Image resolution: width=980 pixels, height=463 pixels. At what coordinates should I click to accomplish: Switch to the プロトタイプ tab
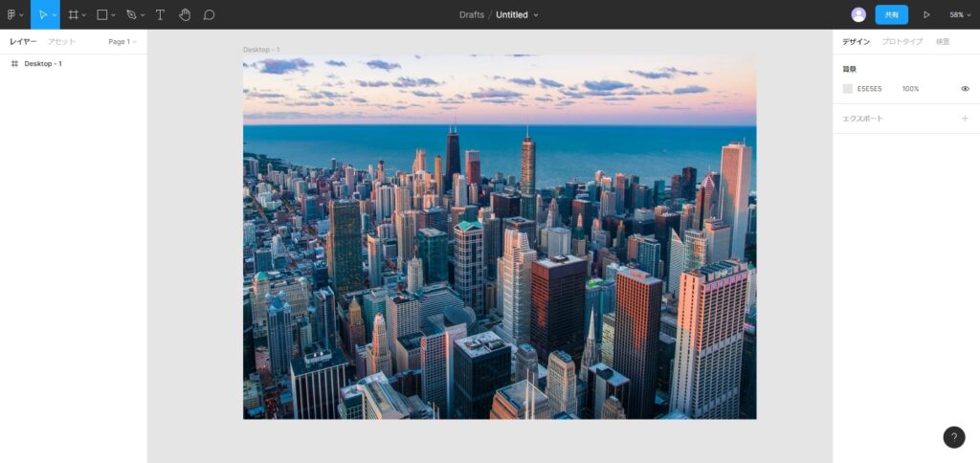(902, 42)
